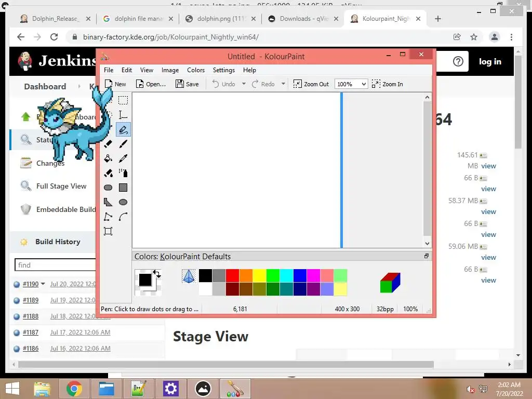This screenshot has width=532, height=399.
Task: Open a new Chrome tab
Action: (x=437, y=19)
